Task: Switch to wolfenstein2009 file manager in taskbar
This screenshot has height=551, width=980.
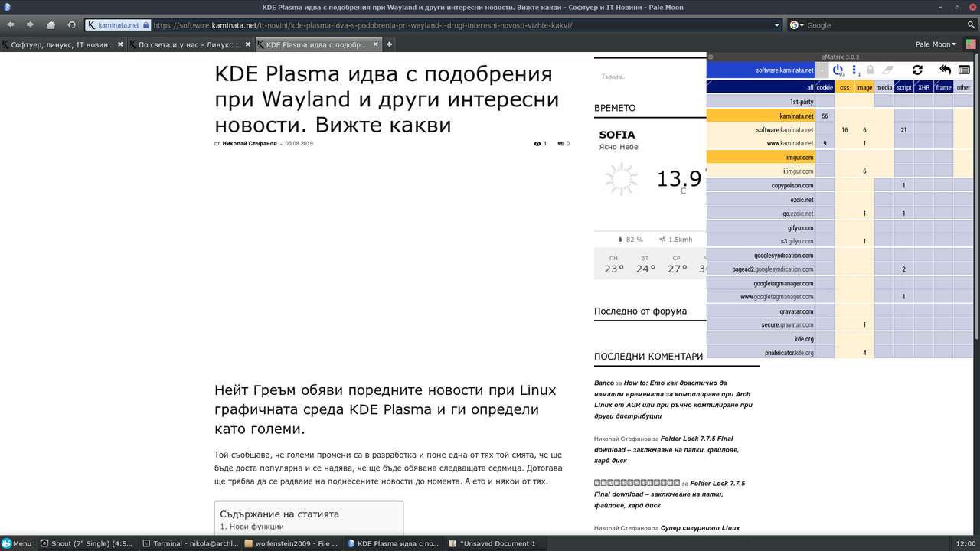Action: (292, 543)
